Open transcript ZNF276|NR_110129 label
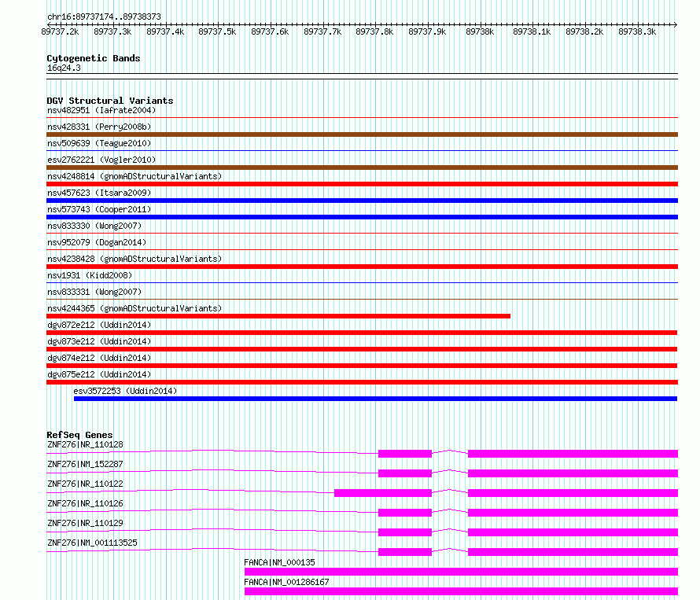This screenshot has width=700, height=600. (85, 523)
